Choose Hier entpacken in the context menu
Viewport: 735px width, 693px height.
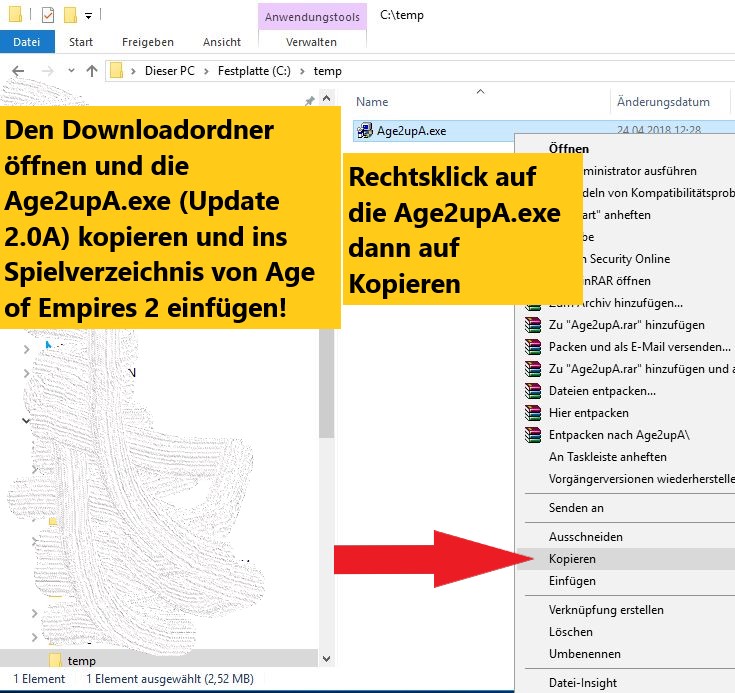(x=588, y=413)
